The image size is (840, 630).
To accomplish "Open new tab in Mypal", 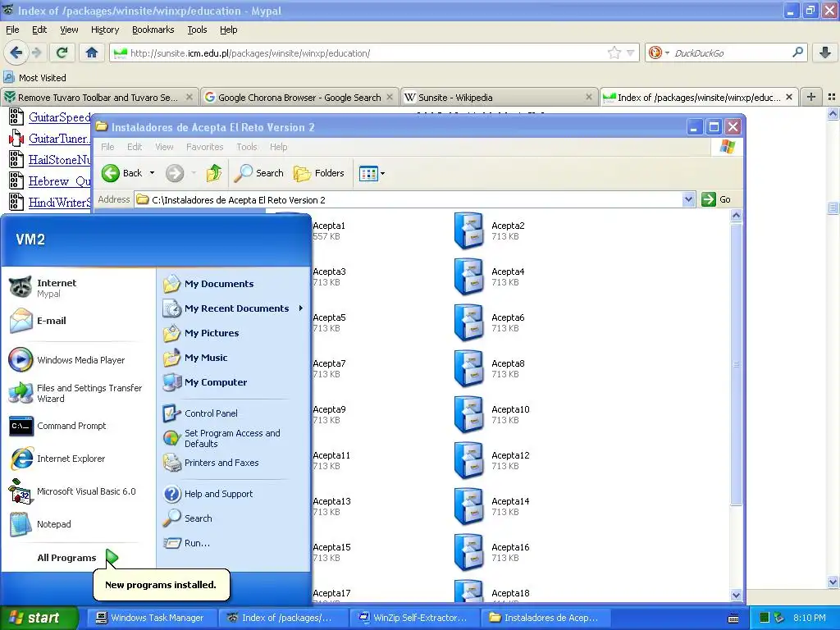I will pos(811,97).
